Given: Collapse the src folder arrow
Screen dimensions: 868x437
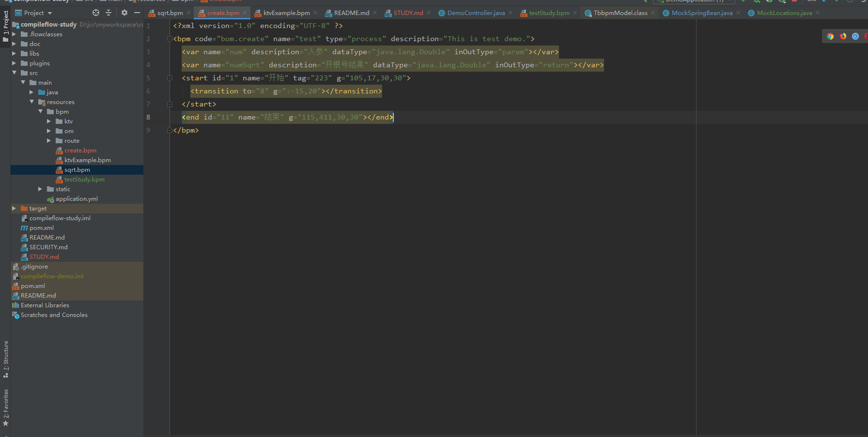Looking at the screenshot, I should click(x=14, y=73).
